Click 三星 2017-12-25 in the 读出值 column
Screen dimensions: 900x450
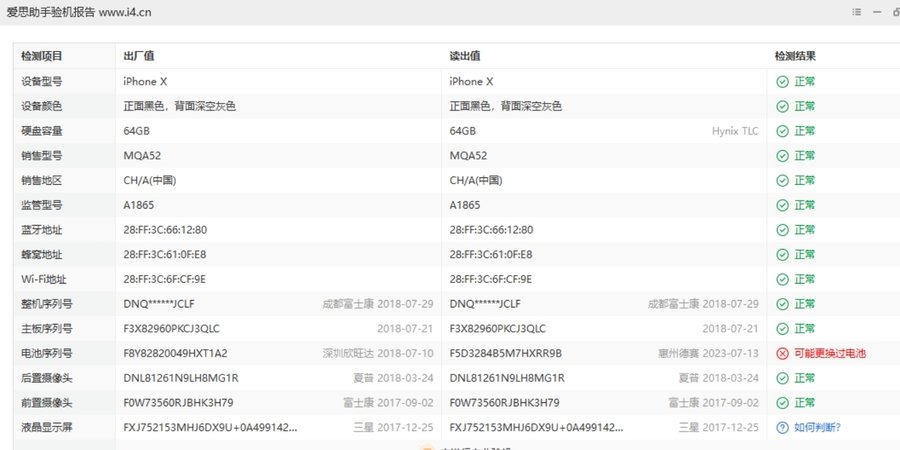(x=719, y=427)
